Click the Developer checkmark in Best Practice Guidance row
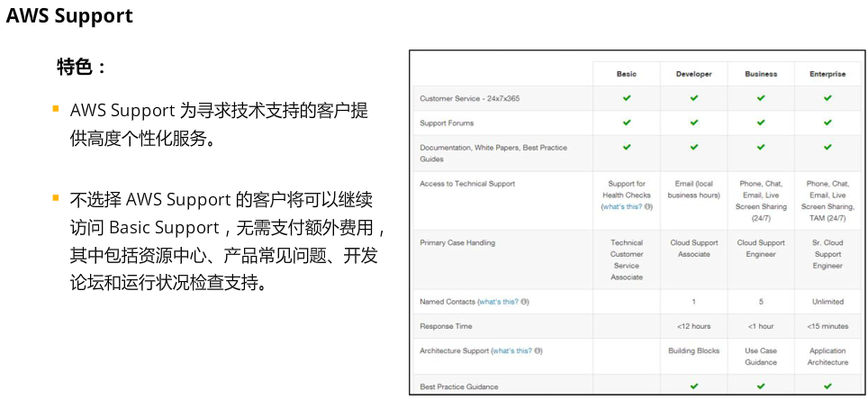This screenshot has height=400, width=868. [693, 386]
